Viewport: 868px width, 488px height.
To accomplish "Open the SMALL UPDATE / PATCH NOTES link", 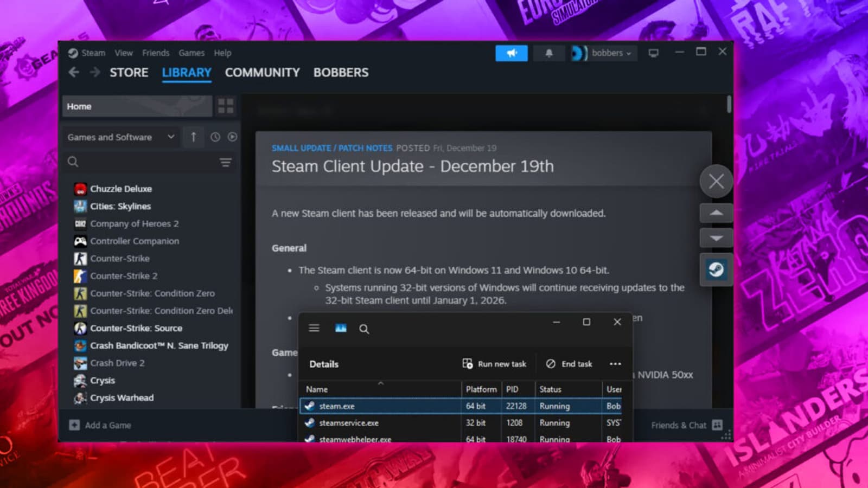I will [332, 148].
